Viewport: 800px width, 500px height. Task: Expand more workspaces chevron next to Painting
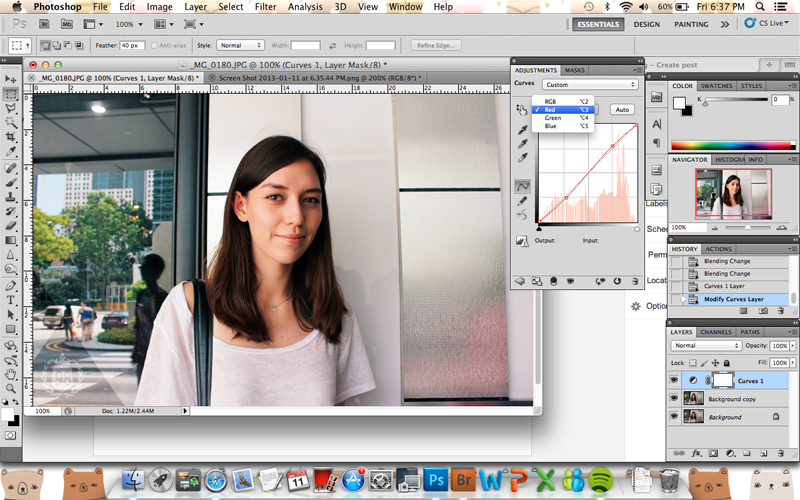tap(724, 24)
